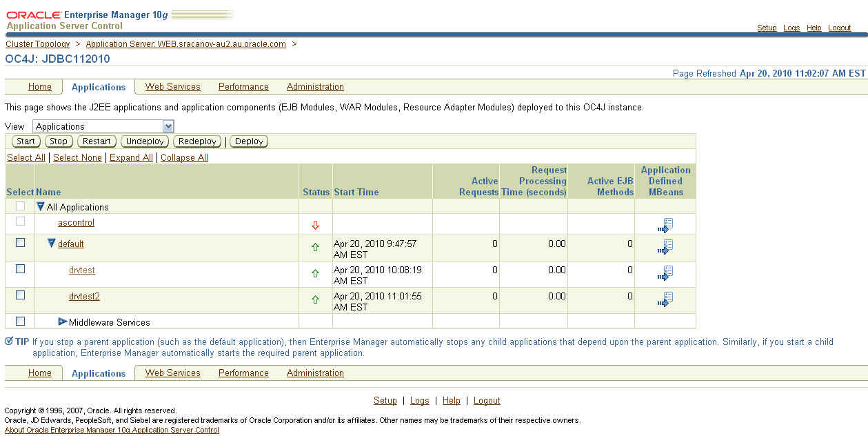Select the drvtest checkbox
This screenshot has height=445, width=868.
pyautogui.click(x=20, y=268)
